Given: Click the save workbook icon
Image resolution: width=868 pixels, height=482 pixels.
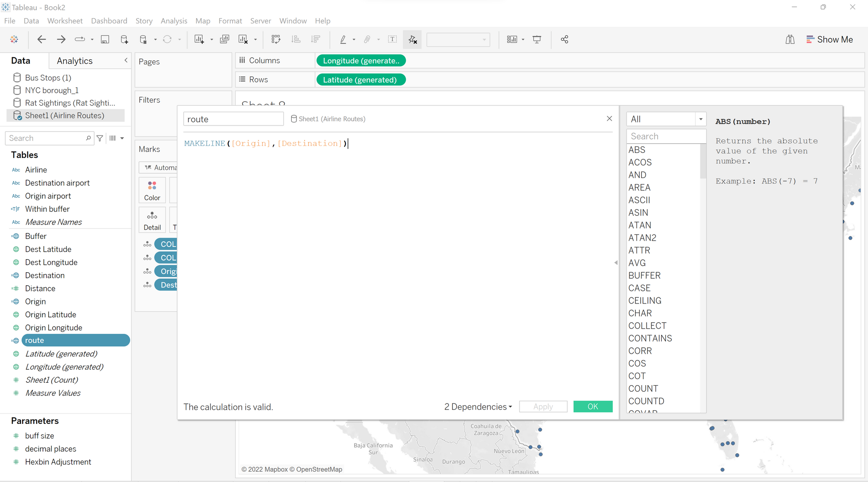Looking at the screenshot, I should [105, 40].
